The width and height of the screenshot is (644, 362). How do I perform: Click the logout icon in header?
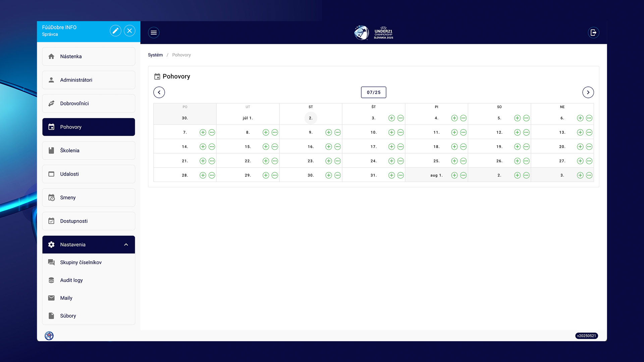[593, 33]
